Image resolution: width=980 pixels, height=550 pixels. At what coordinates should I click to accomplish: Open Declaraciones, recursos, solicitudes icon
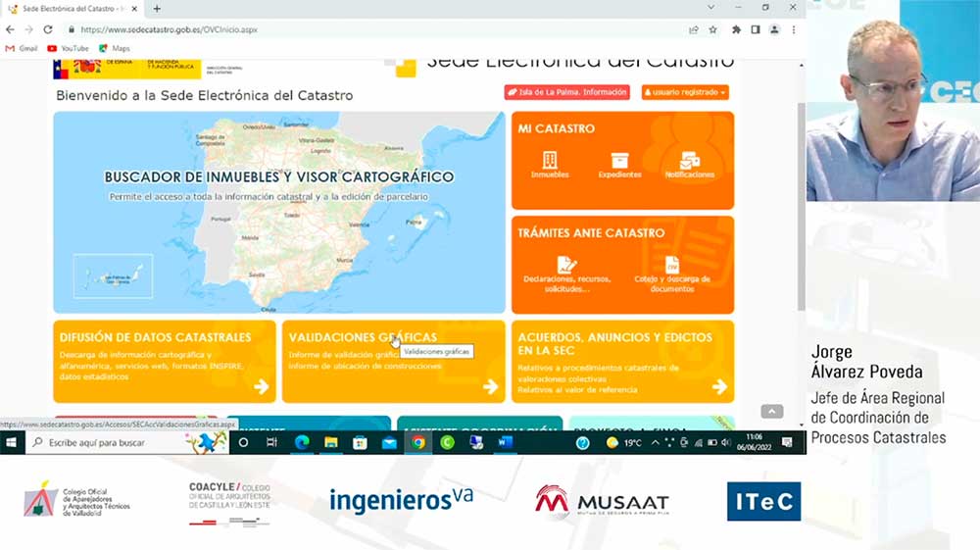tap(567, 271)
